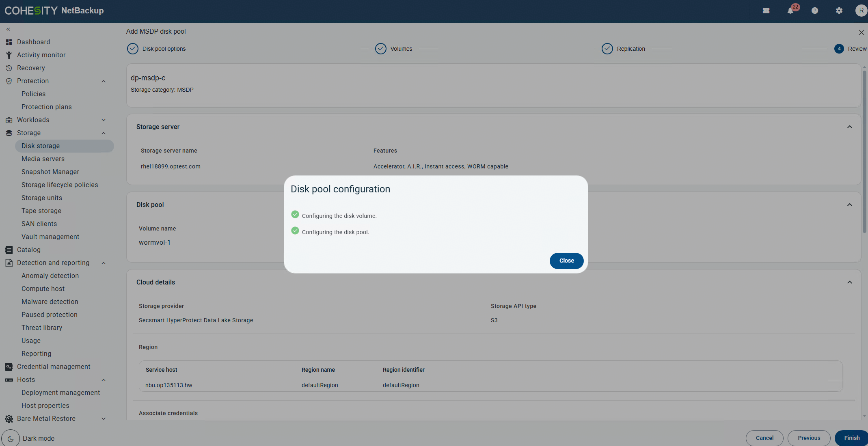Image resolution: width=868 pixels, height=446 pixels.
Task: Collapse the sidebar with double-chevron icon
Action: click(8, 29)
